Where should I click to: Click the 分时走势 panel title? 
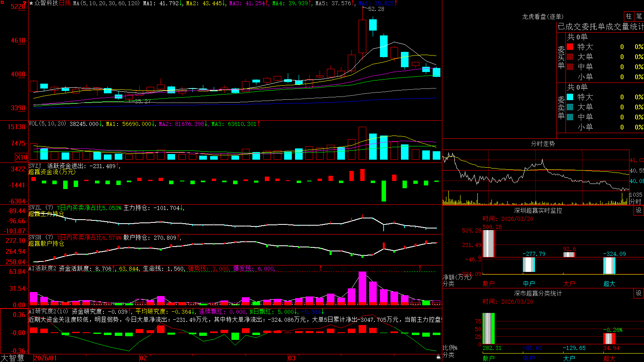point(543,144)
